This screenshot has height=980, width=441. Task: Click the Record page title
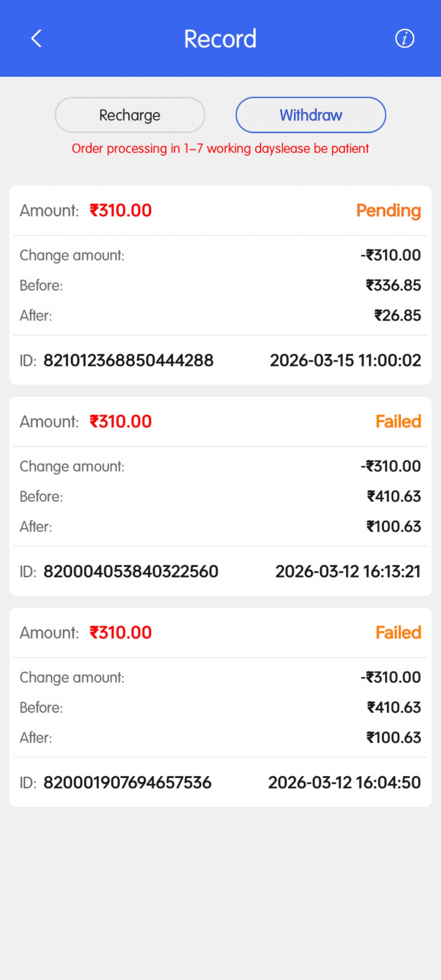tap(220, 39)
